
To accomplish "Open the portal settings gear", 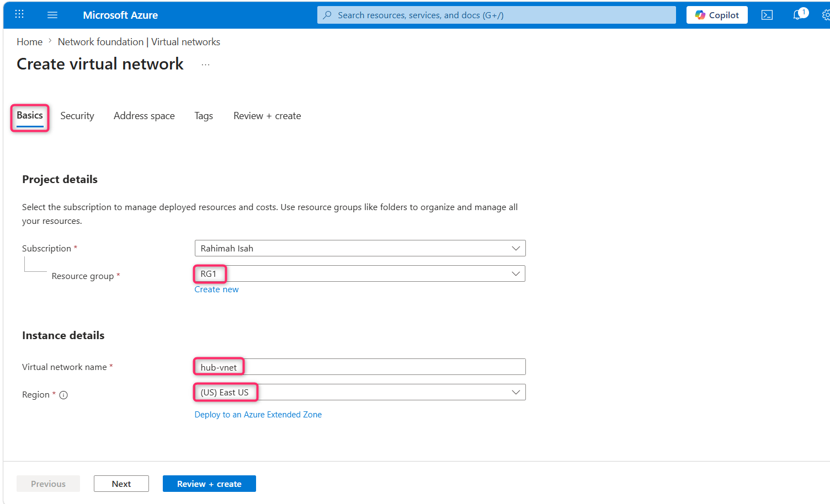I will [826, 15].
